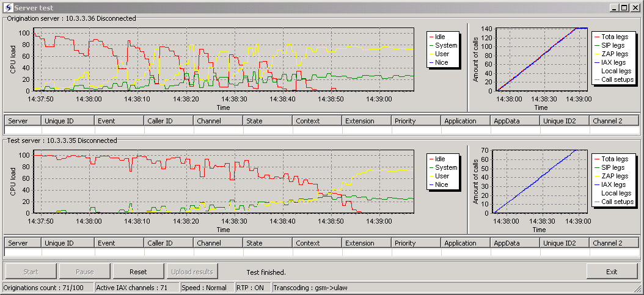Screen dimensions: 644x295
Task: Select Channel header in Test server table
Action: tap(219, 243)
